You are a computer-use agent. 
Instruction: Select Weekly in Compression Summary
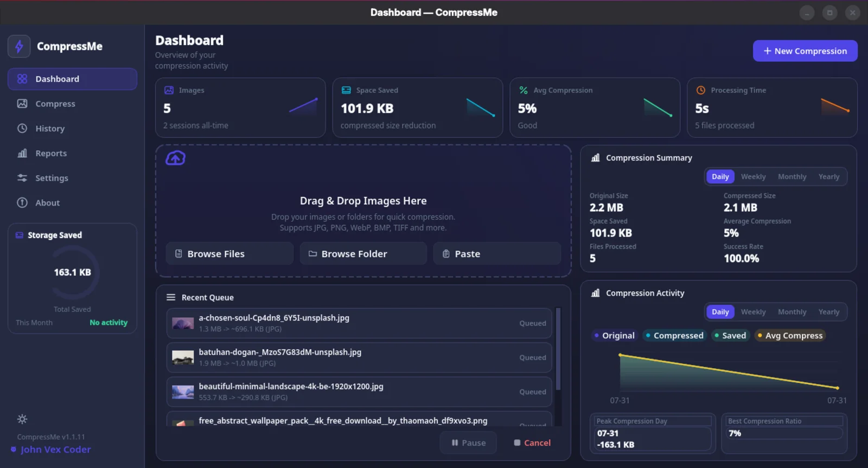[x=754, y=177]
